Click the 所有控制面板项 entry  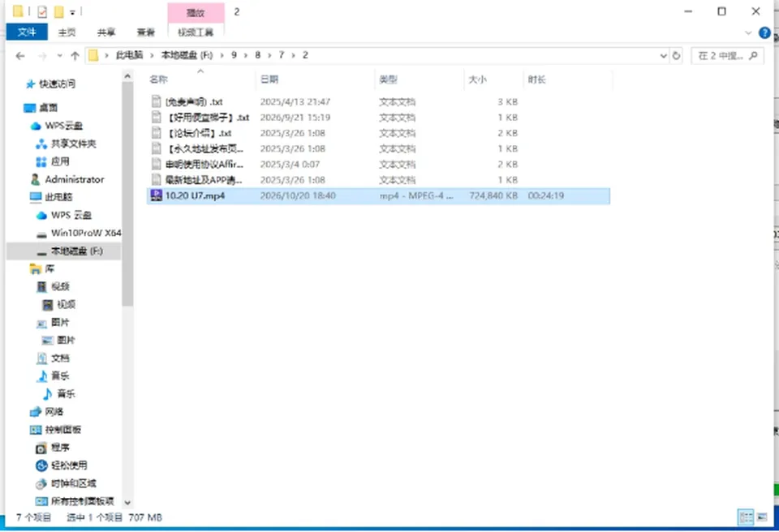point(83,501)
